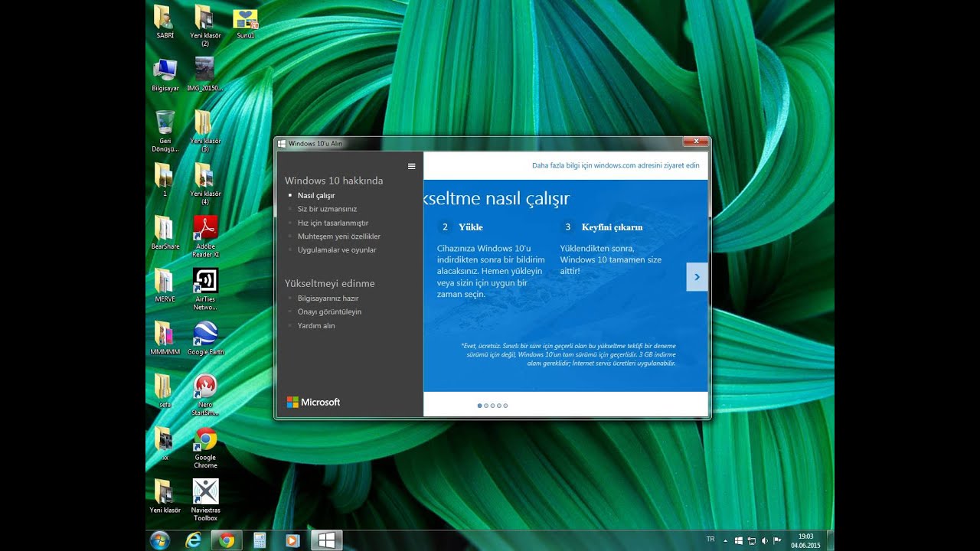The image size is (980, 551).
Task: Open the Windows Start menu
Action: point(160,540)
